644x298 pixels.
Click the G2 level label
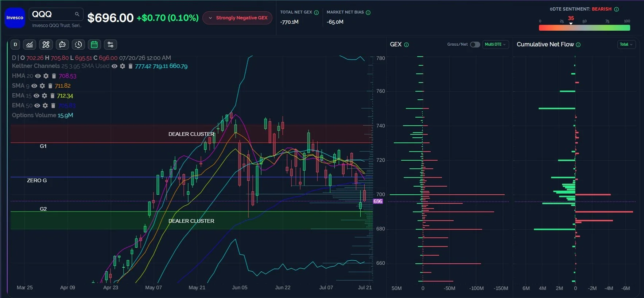pyautogui.click(x=43, y=209)
